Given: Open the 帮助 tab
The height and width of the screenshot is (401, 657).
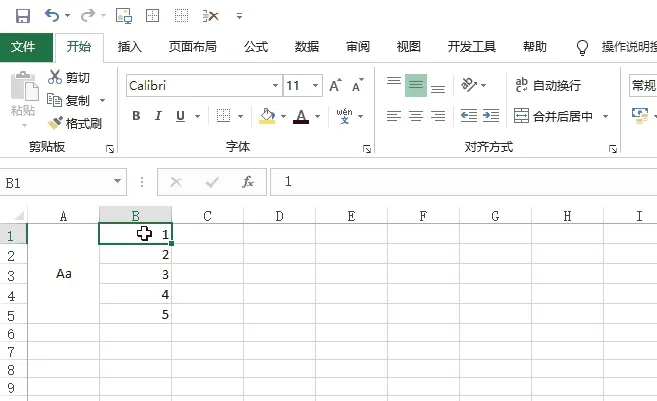Looking at the screenshot, I should (x=535, y=47).
